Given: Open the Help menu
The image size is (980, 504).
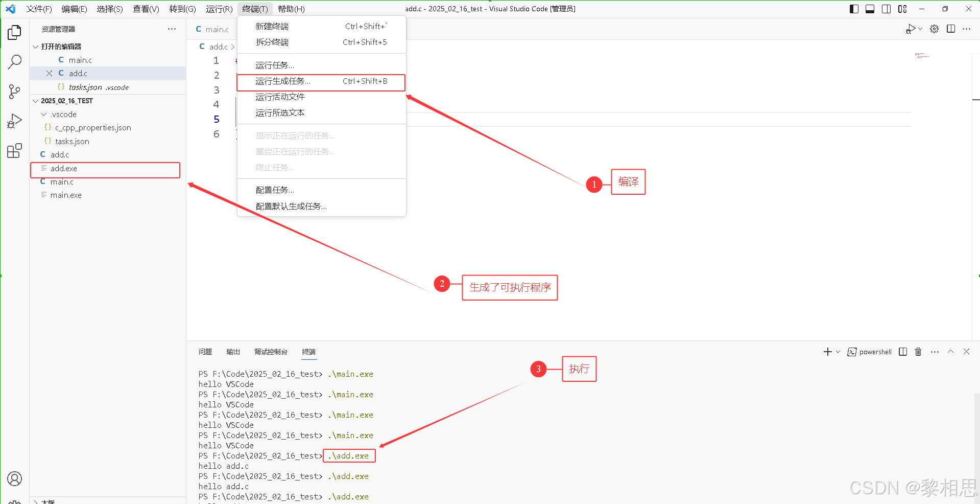Looking at the screenshot, I should coord(291,9).
